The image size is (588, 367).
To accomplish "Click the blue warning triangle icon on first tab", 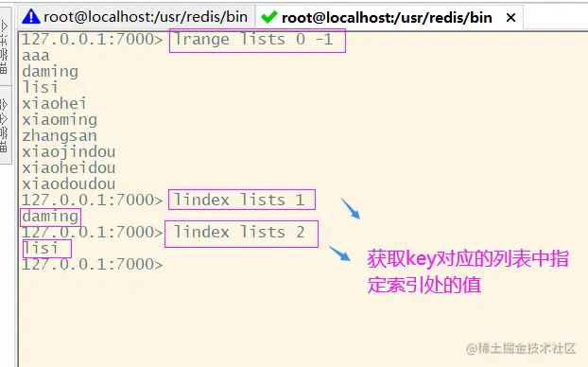I will click(31, 16).
